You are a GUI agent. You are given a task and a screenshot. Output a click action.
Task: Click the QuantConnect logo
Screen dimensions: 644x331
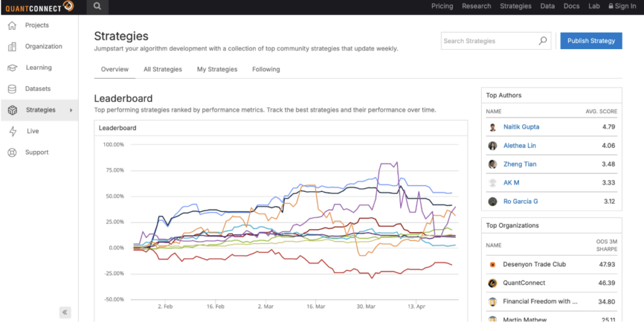click(40, 6)
